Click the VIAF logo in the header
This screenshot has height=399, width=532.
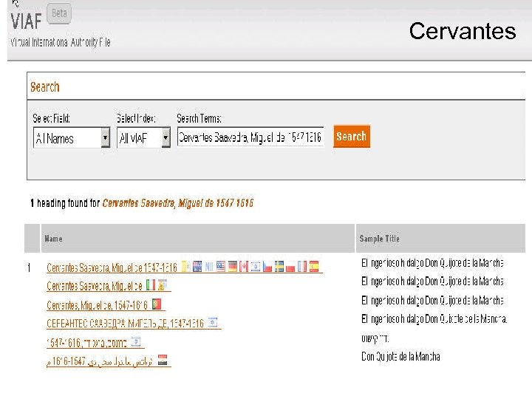point(26,21)
